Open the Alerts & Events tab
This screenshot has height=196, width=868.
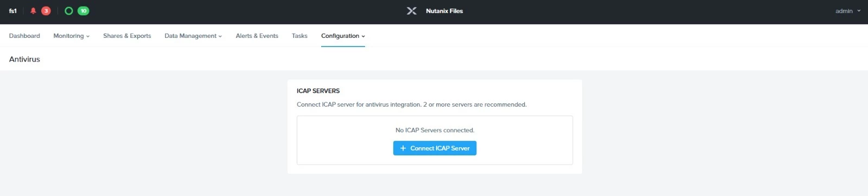point(257,36)
